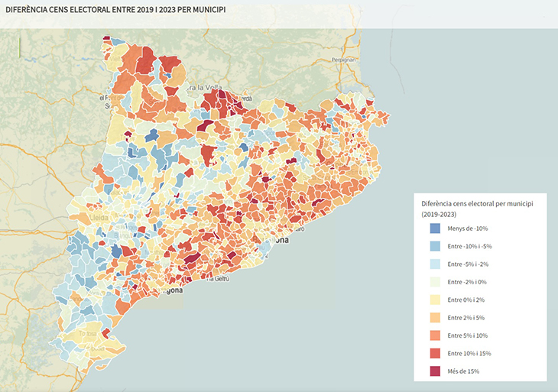Click the 'Entre 0% i 2%' legend text
The height and width of the screenshot is (392, 558).
(466, 300)
